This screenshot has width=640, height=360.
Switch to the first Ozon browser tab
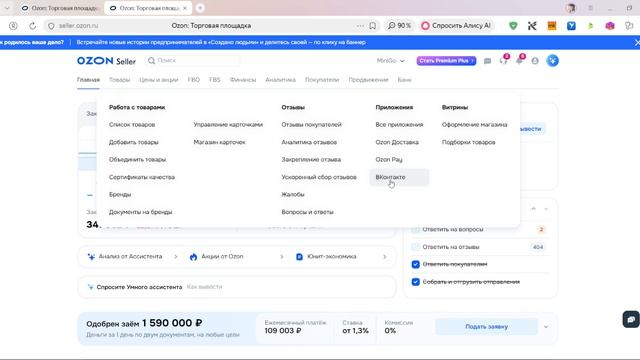pos(60,8)
